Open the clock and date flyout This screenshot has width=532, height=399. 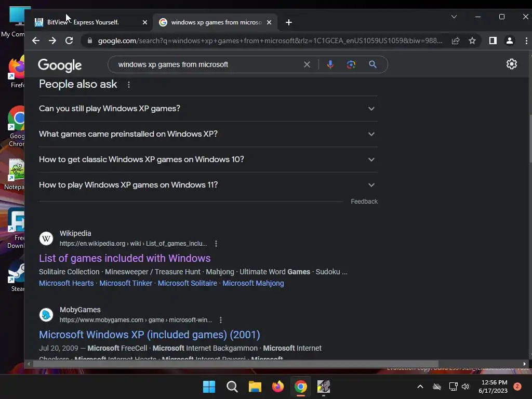tap(494, 387)
